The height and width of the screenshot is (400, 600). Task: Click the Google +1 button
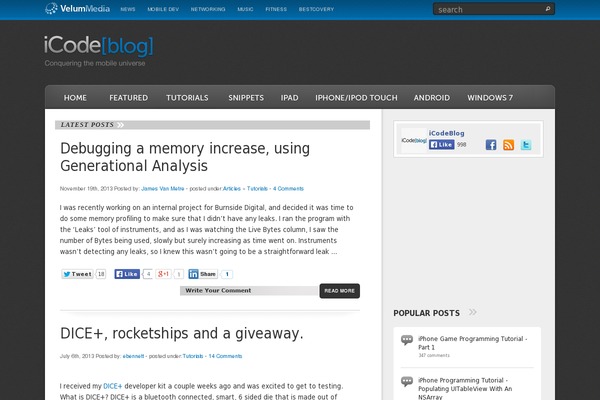point(164,274)
